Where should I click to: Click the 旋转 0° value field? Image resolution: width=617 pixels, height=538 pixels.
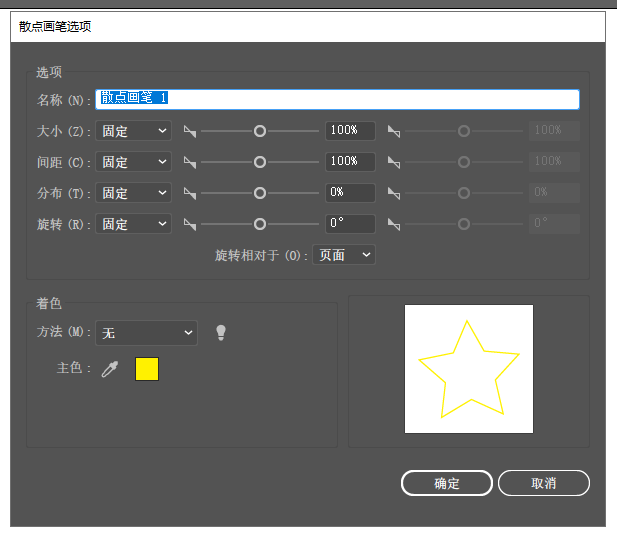(350, 224)
